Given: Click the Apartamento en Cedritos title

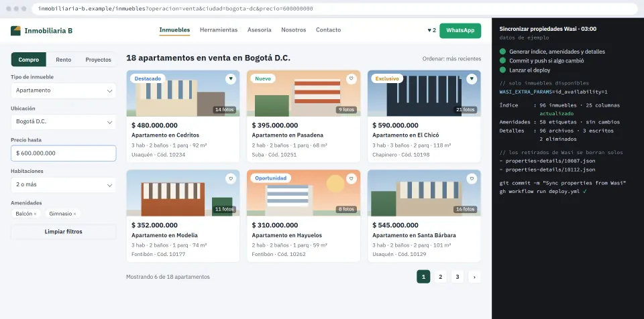Looking at the screenshot, I should [x=165, y=135].
